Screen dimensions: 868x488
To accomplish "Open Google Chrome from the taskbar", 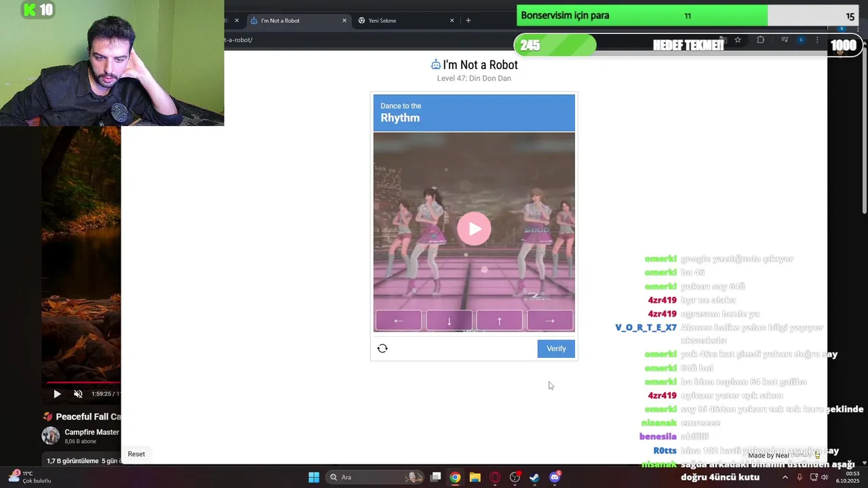I will point(455,477).
